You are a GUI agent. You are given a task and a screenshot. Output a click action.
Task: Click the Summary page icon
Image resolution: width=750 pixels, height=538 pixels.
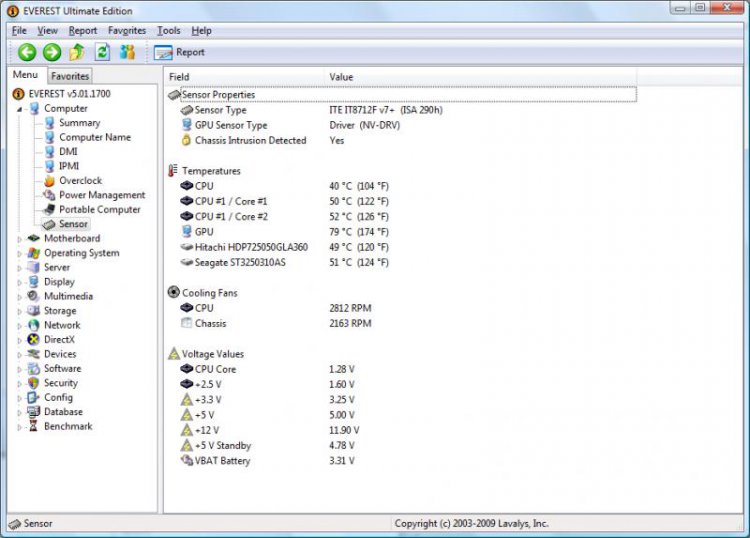point(49,123)
